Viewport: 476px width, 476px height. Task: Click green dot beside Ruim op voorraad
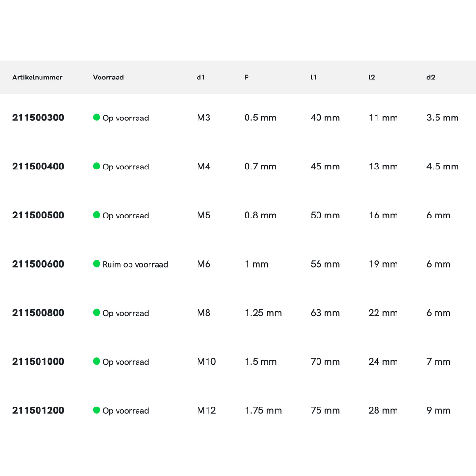(x=97, y=264)
